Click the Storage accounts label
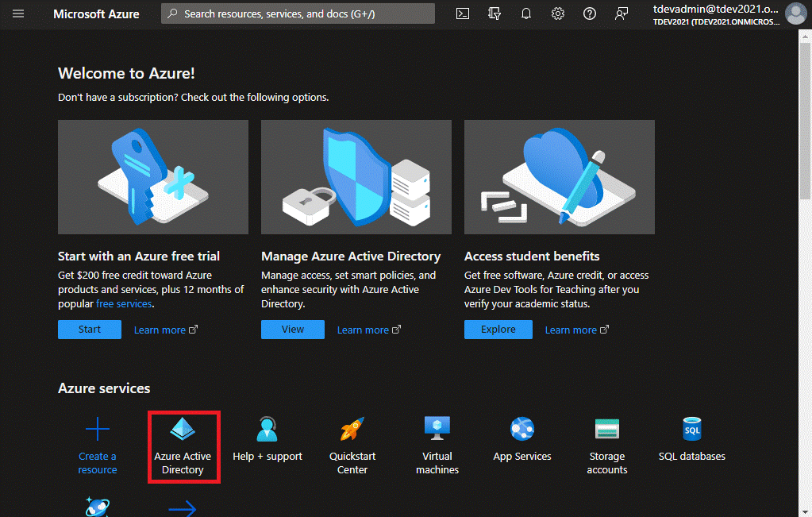This screenshot has width=812, height=517. (607, 463)
